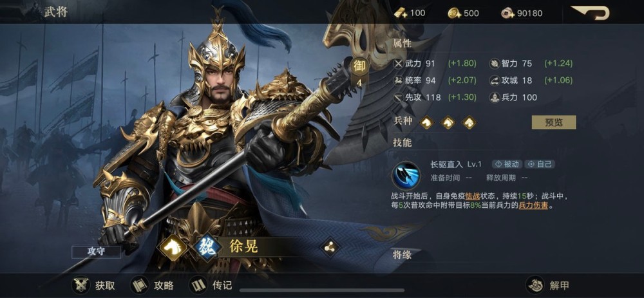This screenshot has width=644, height=298.
Task: Click the 御 4 badge
Action: (x=359, y=73)
